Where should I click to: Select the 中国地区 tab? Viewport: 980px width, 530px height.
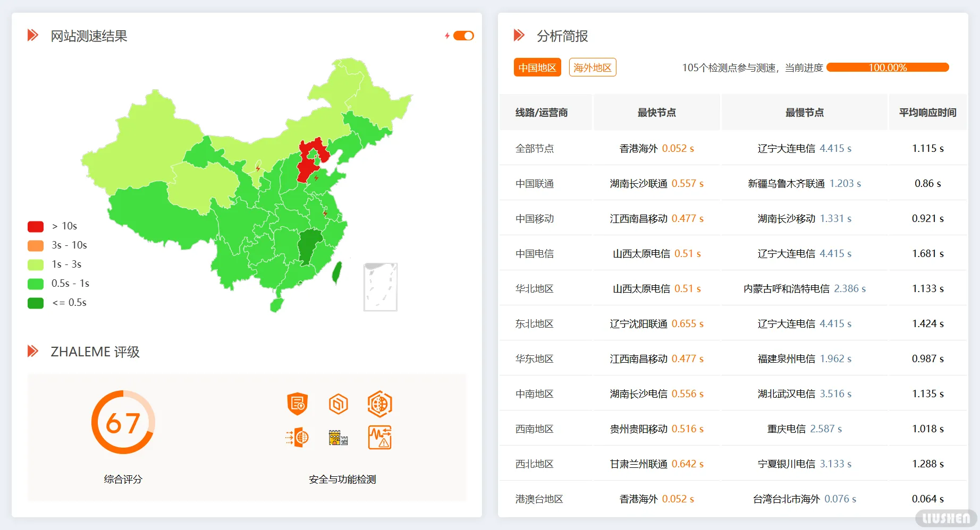pos(537,67)
